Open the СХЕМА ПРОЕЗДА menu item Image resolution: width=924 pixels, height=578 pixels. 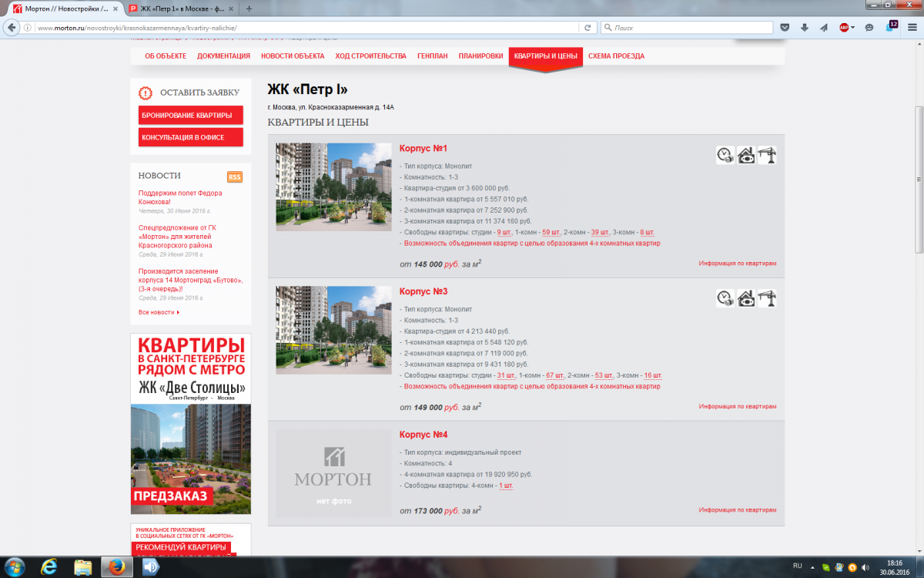pyautogui.click(x=616, y=56)
